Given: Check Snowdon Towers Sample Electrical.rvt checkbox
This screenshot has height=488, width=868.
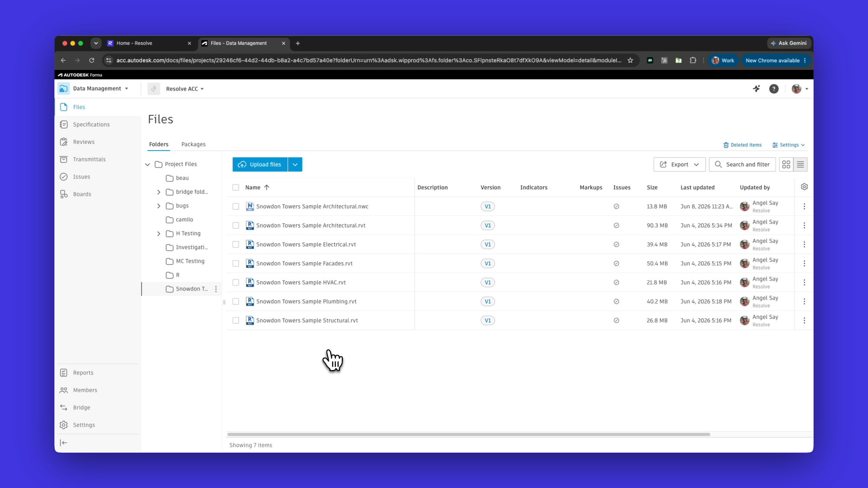Looking at the screenshot, I should 236,244.
